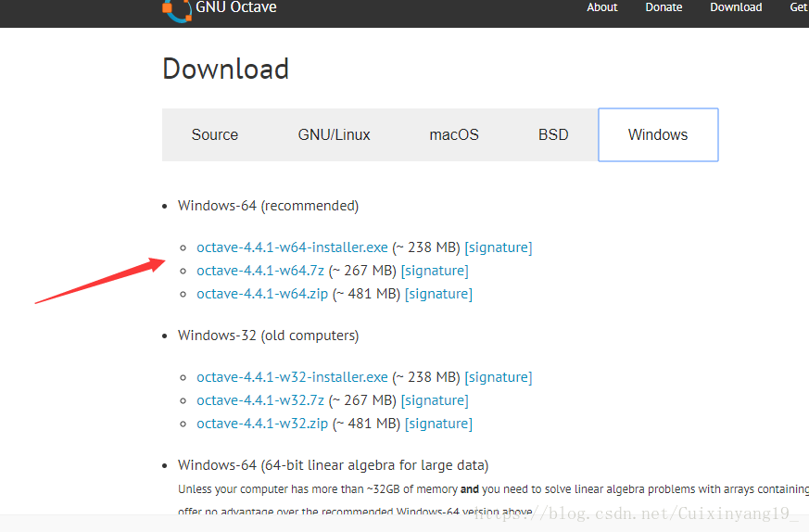Download octave-4.4.1-w64.7z archive
Image resolution: width=809 pixels, height=532 pixels.
[x=260, y=271]
